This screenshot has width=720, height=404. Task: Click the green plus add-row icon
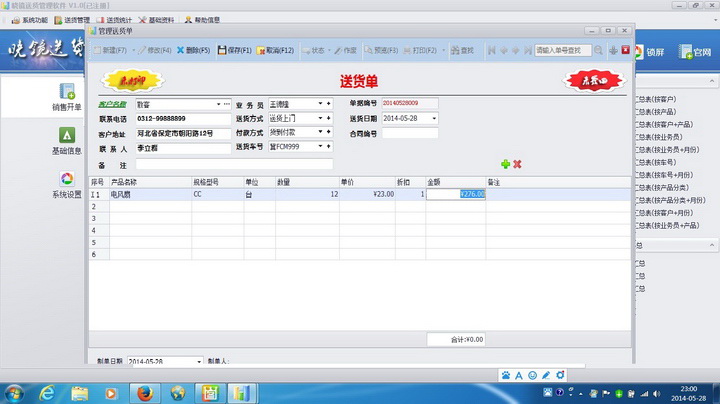[x=505, y=164]
